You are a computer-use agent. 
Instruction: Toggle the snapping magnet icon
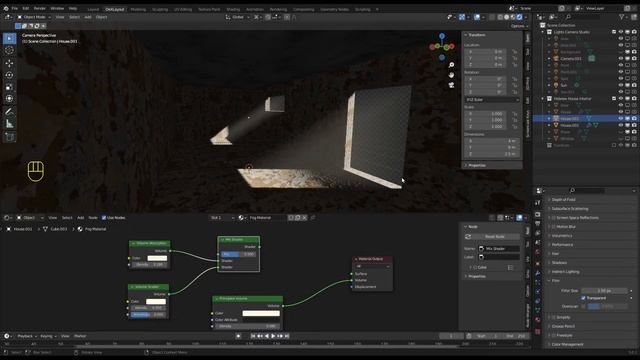click(268, 17)
